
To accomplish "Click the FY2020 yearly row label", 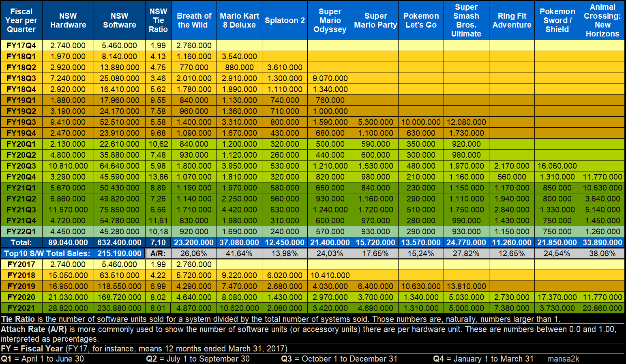I will (x=21, y=297).
